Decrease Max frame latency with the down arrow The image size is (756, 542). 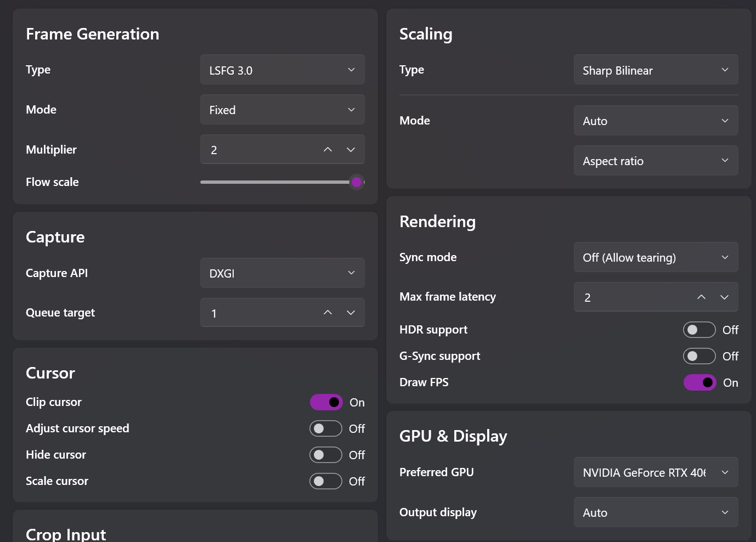pyautogui.click(x=725, y=297)
